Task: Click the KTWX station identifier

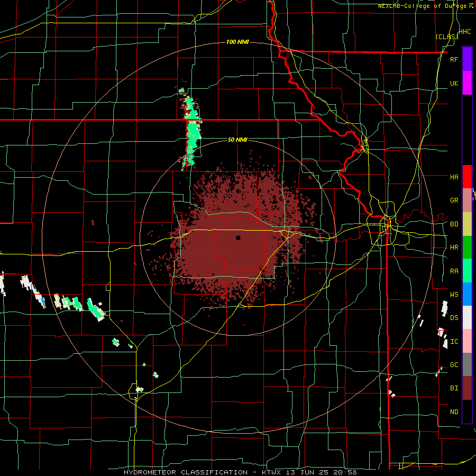Action: [271, 472]
